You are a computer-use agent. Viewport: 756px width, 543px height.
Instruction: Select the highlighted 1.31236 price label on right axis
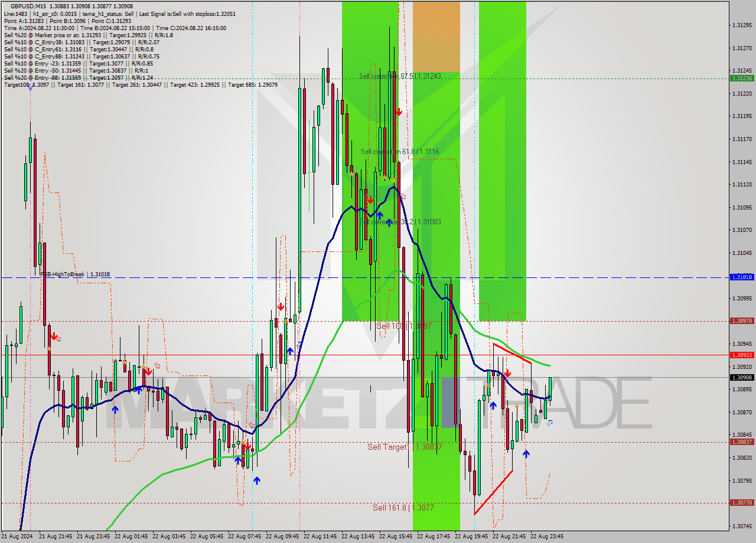click(x=743, y=77)
